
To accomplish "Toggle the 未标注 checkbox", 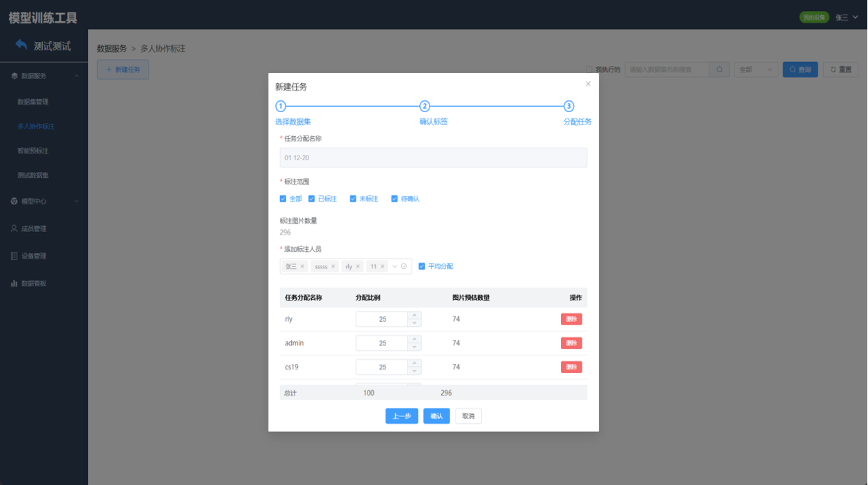I will click(x=353, y=199).
